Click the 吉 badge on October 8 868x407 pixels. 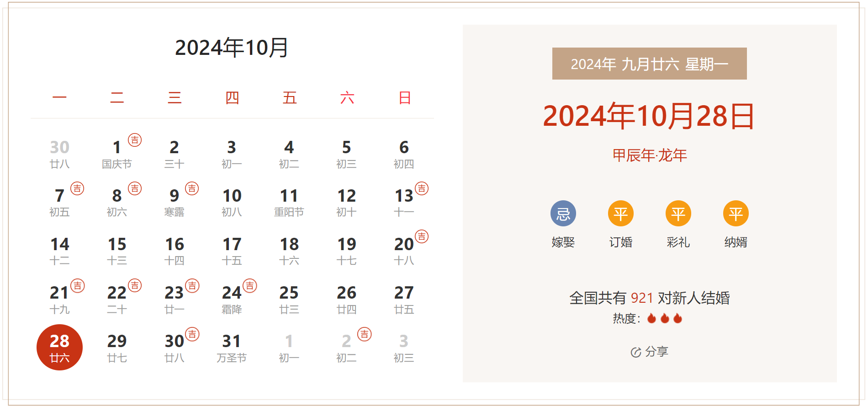click(x=135, y=188)
